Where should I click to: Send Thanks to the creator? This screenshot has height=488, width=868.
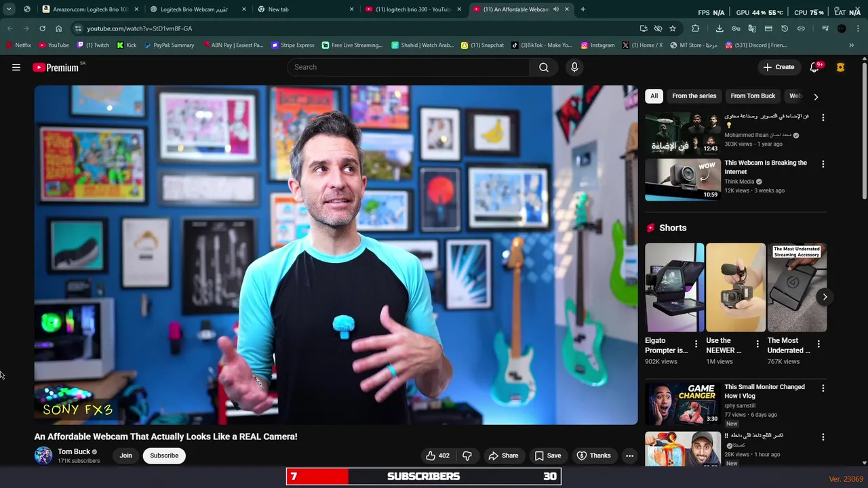[594, 455]
